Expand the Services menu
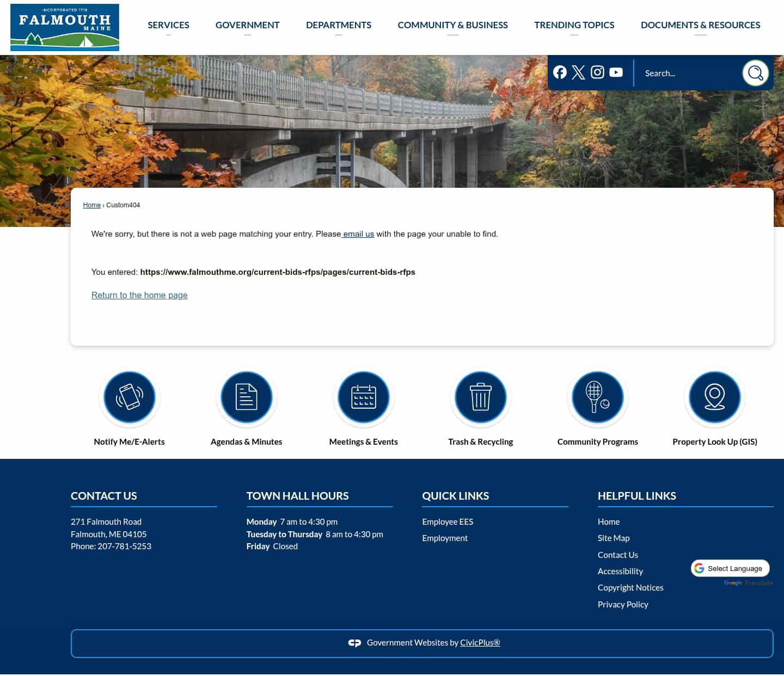 tap(168, 25)
